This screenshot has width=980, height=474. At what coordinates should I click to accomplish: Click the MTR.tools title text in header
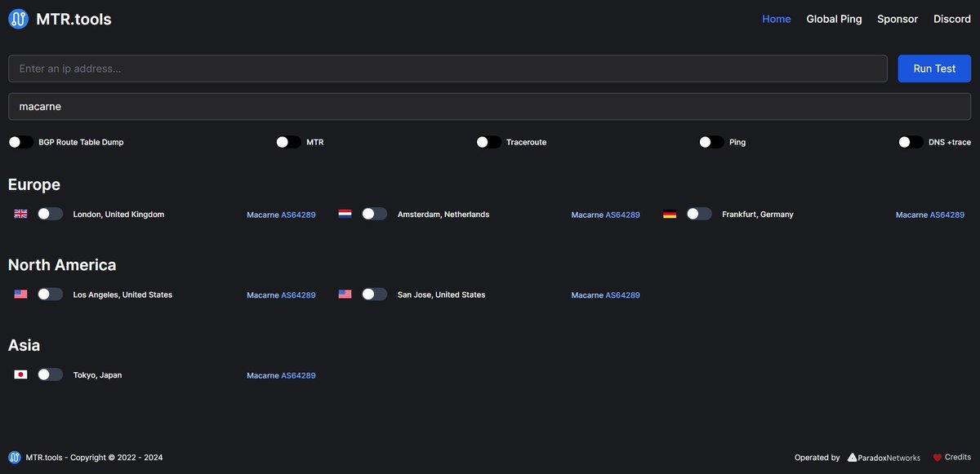click(x=73, y=19)
